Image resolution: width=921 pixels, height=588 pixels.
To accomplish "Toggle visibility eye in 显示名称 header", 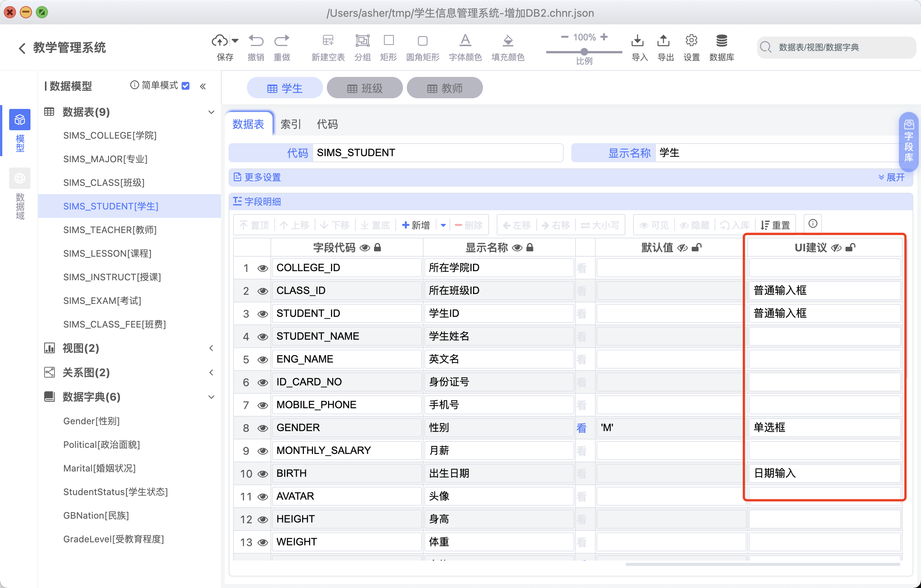I will click(517, 248).
